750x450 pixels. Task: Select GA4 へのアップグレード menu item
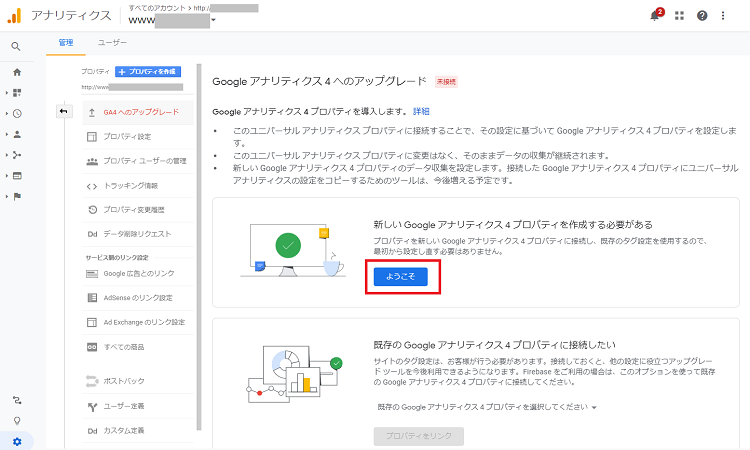138,112
